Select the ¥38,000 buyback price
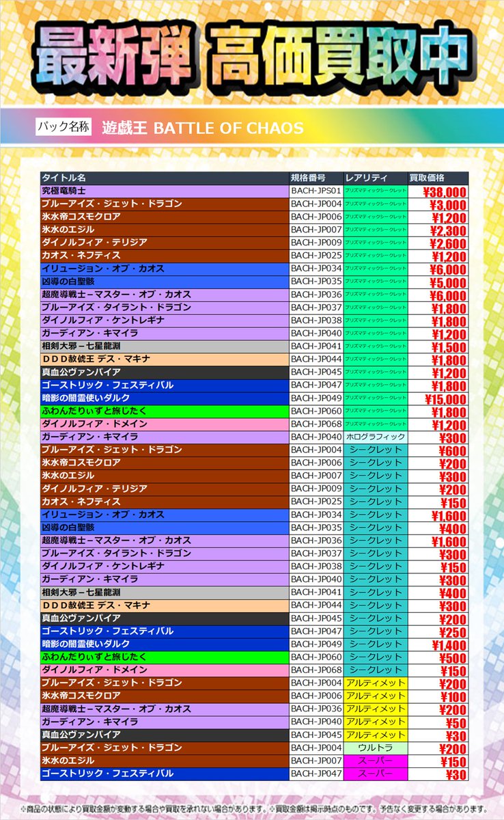Image resolution: width=504 pixels, height=820 pixels. click(438, 192)
